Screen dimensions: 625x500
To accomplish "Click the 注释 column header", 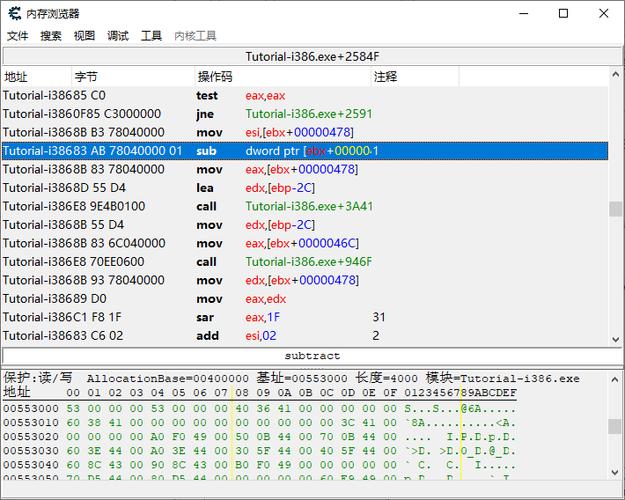I will (415, 77).
